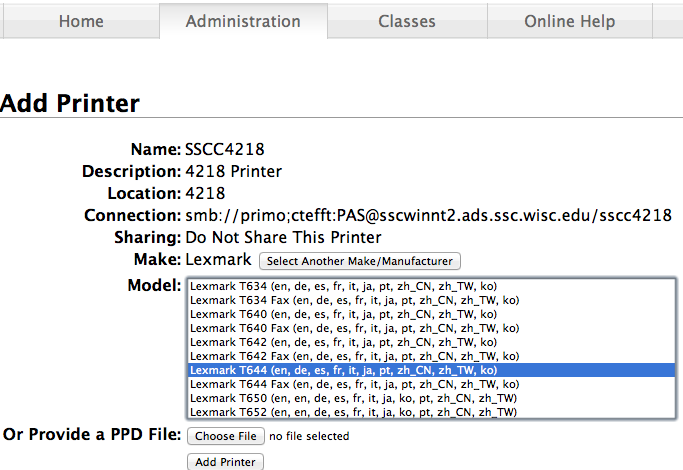Open the Home tab
The width and height of the screenshot is (683, 470).
(x=81, y=21)
